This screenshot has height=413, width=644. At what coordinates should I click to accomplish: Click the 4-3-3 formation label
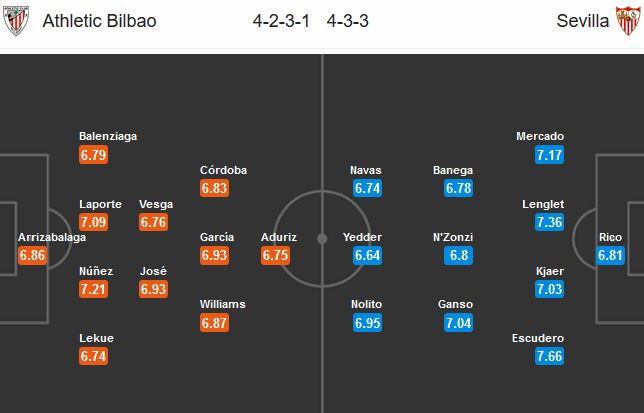pos(347,21)
